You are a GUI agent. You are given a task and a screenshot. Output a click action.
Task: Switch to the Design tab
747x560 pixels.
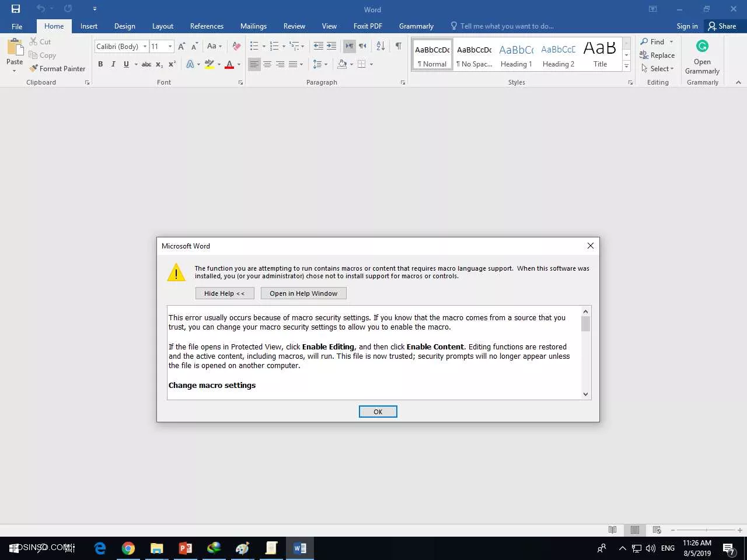tap(125, 26)
